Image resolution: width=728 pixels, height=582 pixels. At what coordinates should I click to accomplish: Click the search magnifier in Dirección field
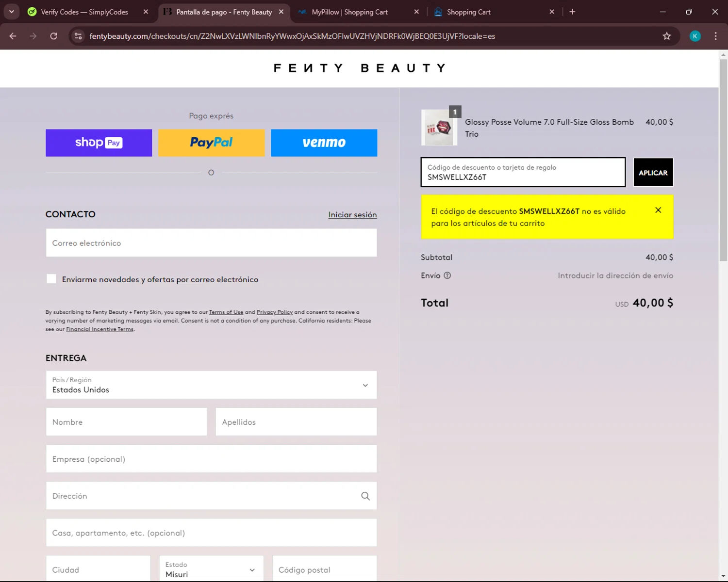click(365, 496)
